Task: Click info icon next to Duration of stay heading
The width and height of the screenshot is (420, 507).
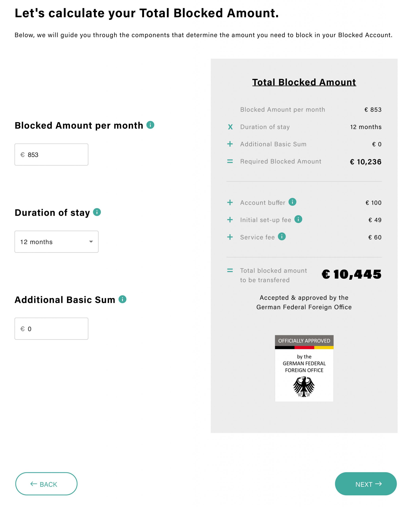Action: (97, 212)
